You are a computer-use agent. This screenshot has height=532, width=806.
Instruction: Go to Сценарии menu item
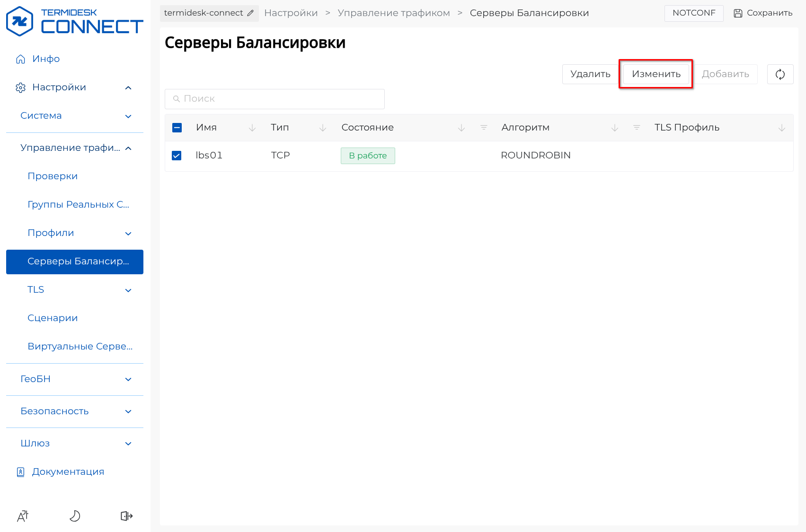[x=53, y=318]
